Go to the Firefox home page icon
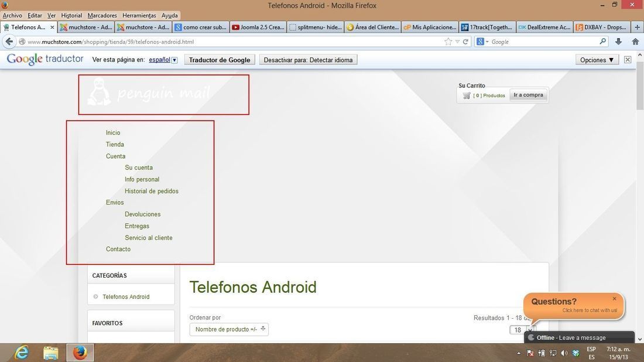644x362 pixels. [x=635, y=42]
